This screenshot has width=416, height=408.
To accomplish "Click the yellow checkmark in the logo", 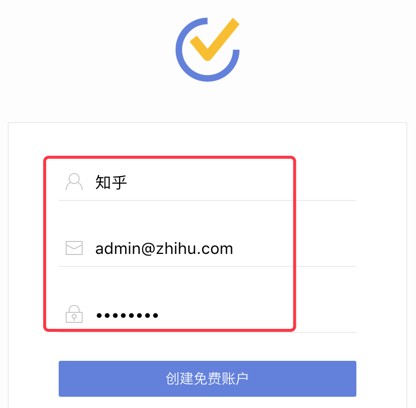I will pyautogui.click(x=215, y=39).
